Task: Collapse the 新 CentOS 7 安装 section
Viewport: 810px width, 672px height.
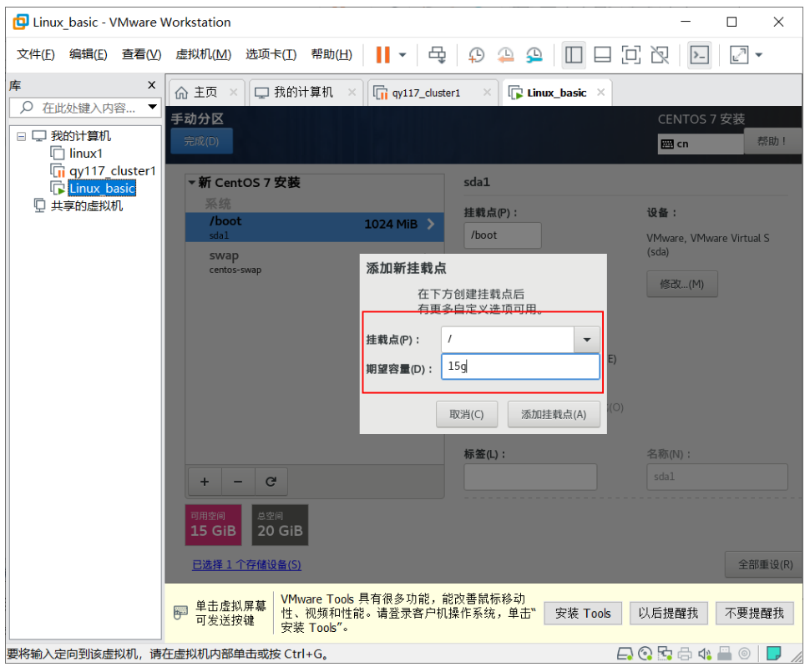Action: coord(192,182)
